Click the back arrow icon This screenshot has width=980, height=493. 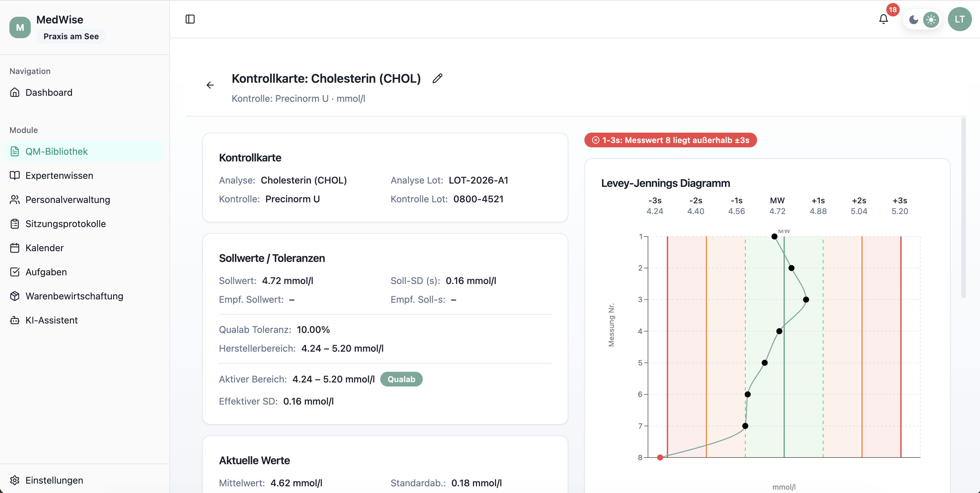point(210,85)
